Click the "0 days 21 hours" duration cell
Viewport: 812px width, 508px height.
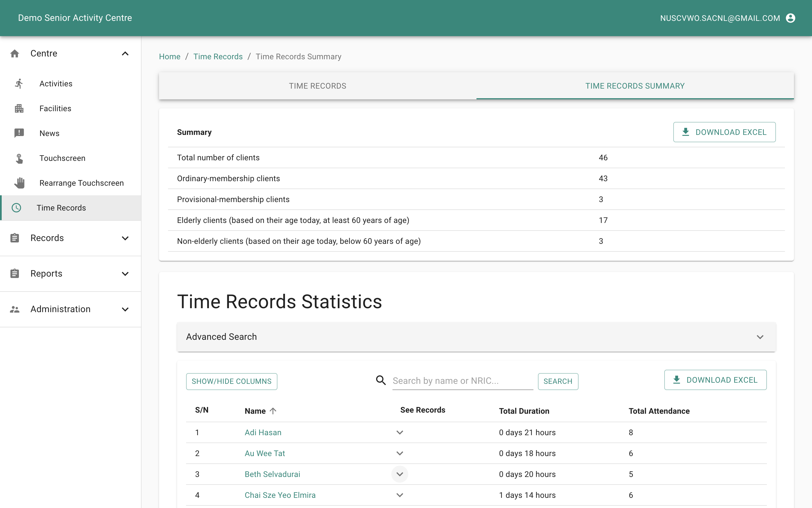pyautogui.click(x=527, y=432)
